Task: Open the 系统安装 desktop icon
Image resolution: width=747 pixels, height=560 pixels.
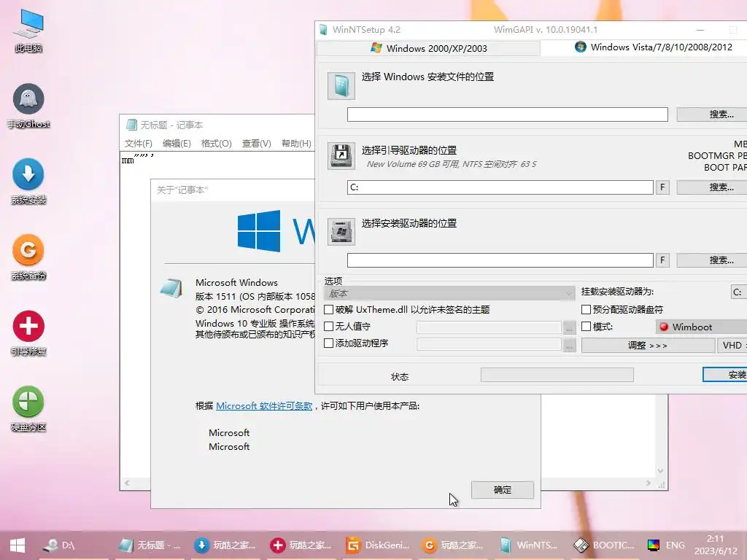Action: [28, 182]
